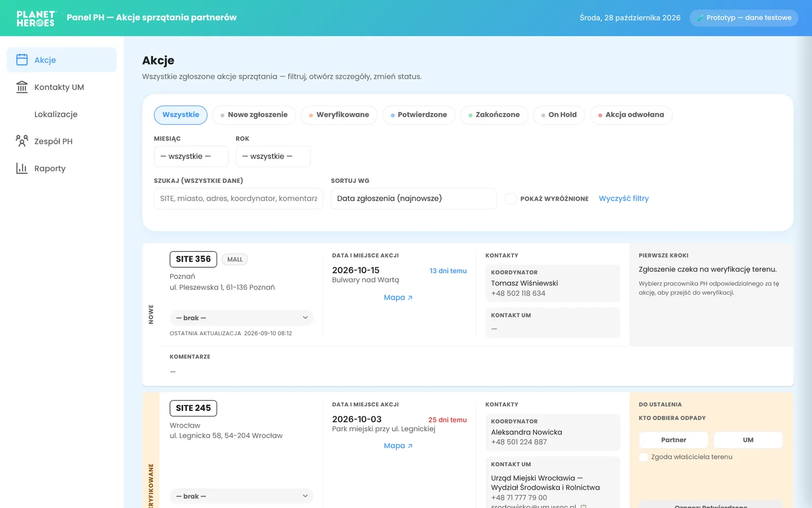The image size is (812, 508).
Task: Open the Akcje section in the sidebar
Action: [61, 60]
